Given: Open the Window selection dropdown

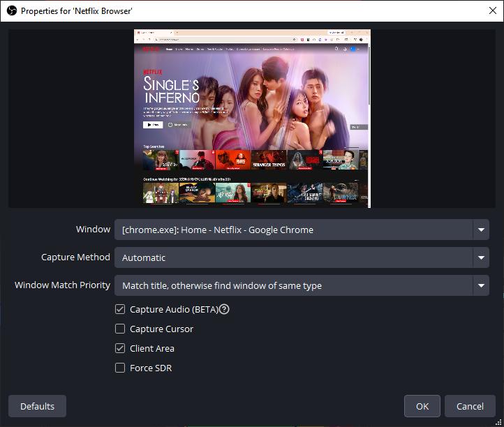Looking at the screenshot, I should pyautogui.click(x=302, y=230).
